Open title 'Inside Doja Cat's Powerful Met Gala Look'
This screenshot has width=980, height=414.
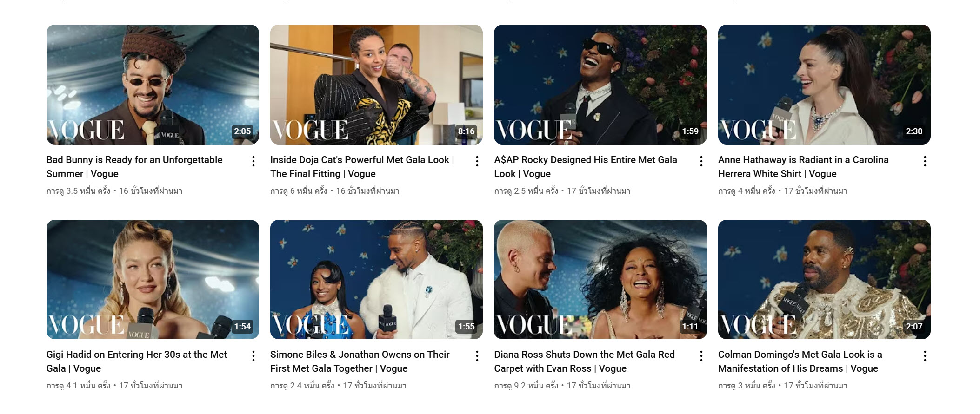[x=362, y=166]
